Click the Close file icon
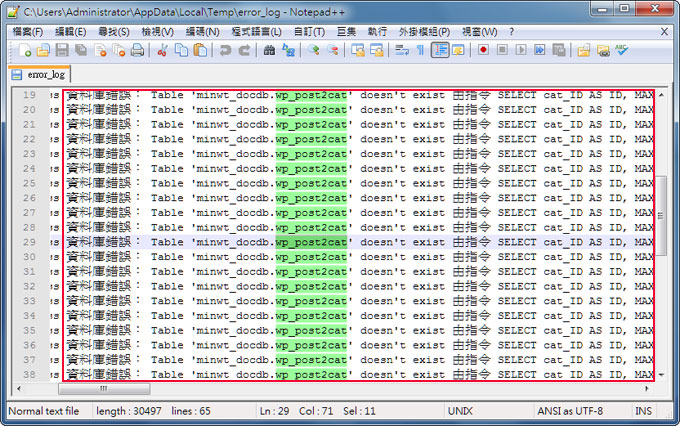680x426 pixels. point(100,50)
